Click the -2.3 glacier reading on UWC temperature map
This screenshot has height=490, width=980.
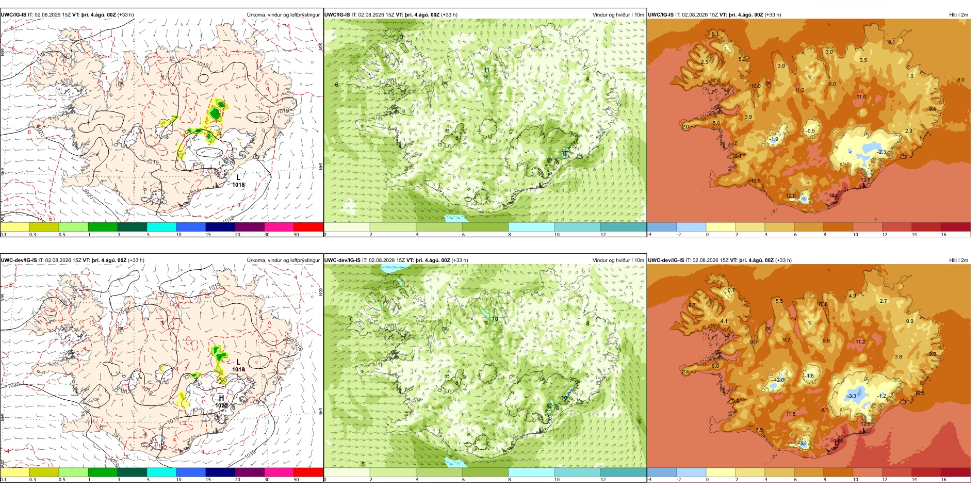tap(881, 152)
